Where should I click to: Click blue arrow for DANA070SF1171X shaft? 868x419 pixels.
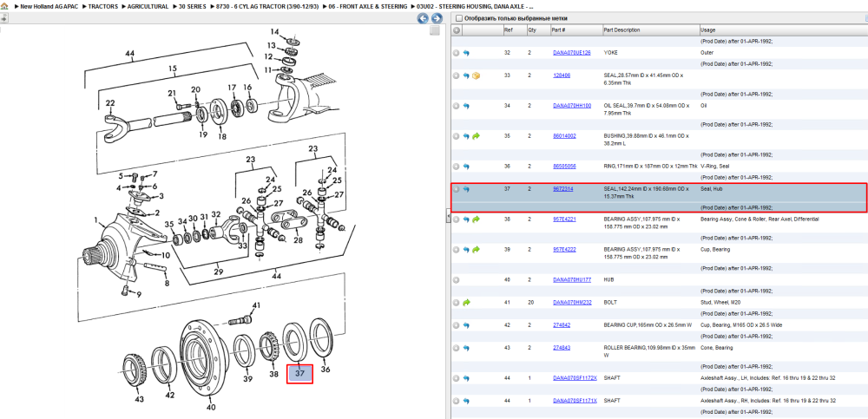pos(466,401)
